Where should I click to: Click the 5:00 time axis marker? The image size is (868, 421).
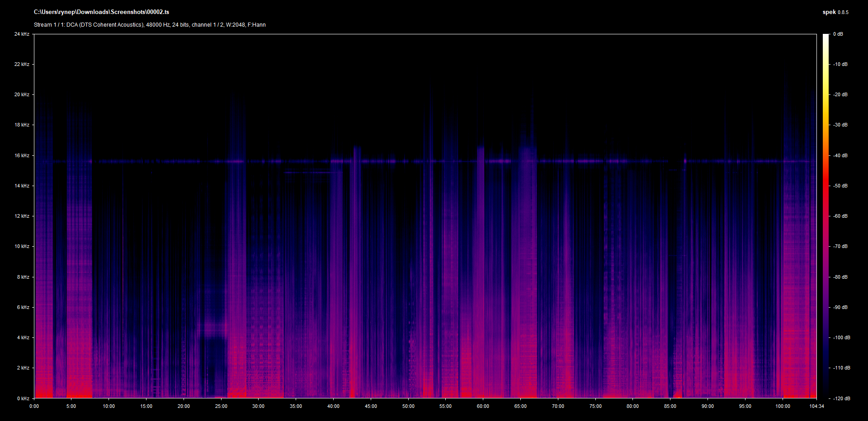click(x=71, y=406)
